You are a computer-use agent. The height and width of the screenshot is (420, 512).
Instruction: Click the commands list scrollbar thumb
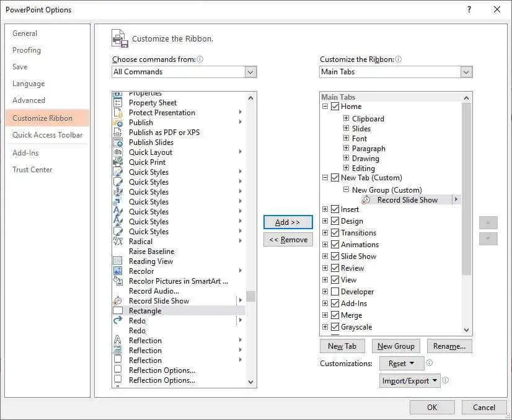(x=251, y=296)
